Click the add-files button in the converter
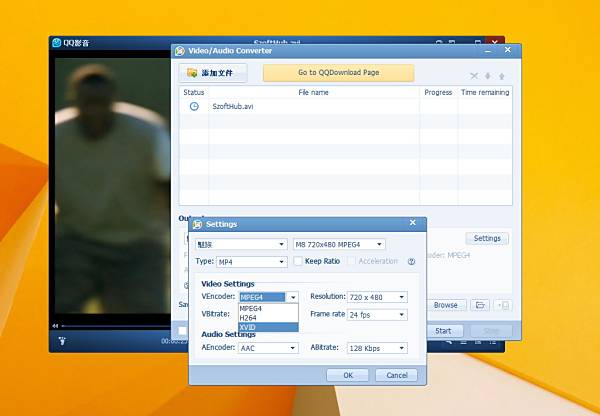This screenshot has height=416, width=600. (x=213, y=73)
